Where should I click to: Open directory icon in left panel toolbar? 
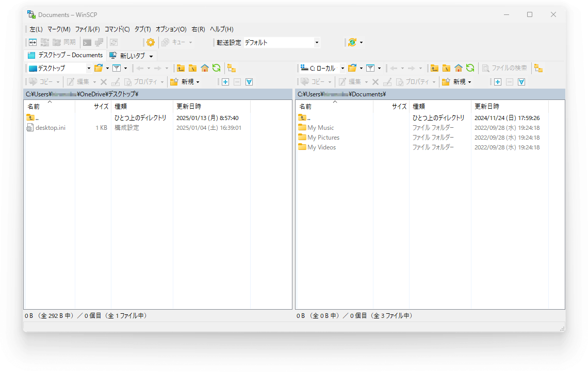pyautogui.click(x=99, y=68)
